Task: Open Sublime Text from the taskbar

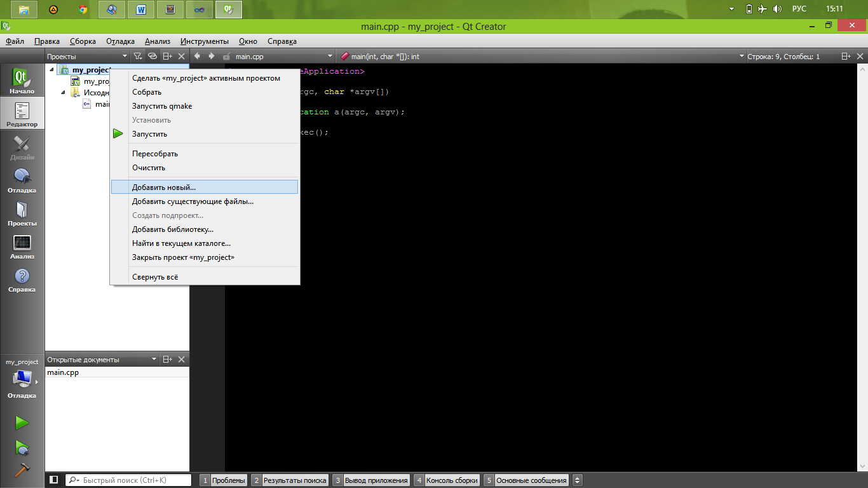Action: [170, 10]
